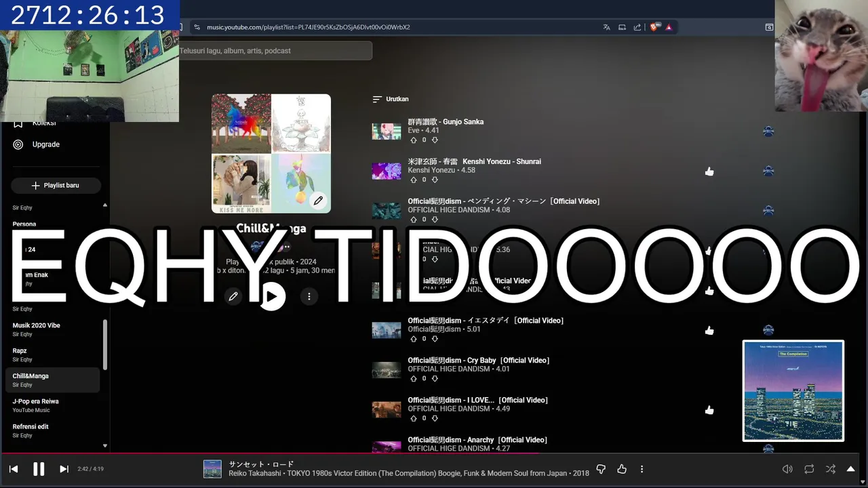Toggle shuffle in player bar
This screenshot has height=488, width=868.
pyautogui.click(x=830, y=469)
